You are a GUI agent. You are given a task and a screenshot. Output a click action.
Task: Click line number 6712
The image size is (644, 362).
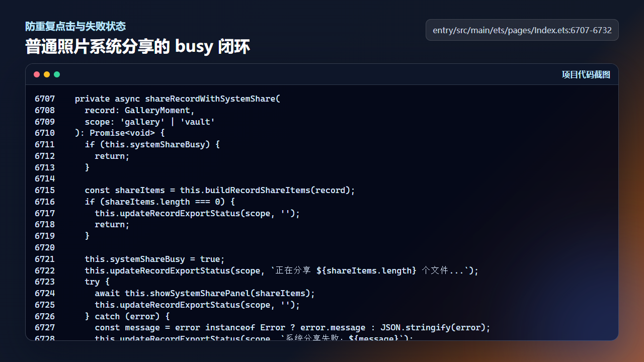(45, 156)
